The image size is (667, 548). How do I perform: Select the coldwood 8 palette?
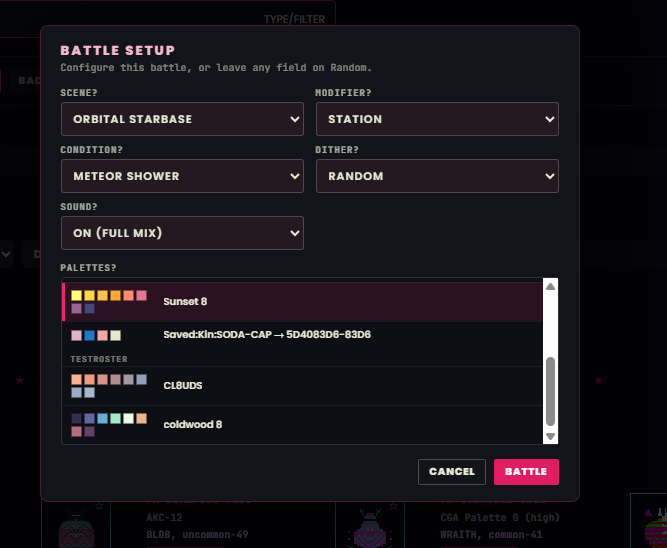click(x=302, y=425)
